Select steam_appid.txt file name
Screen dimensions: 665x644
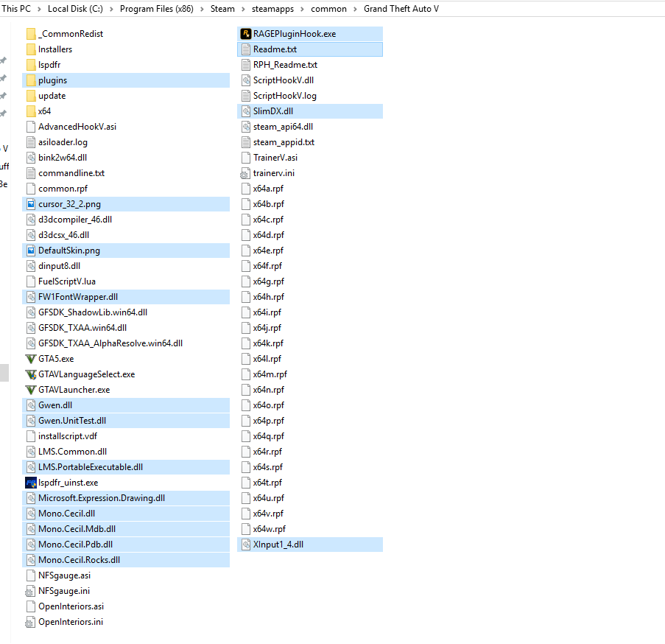click(x=284, y=142)
